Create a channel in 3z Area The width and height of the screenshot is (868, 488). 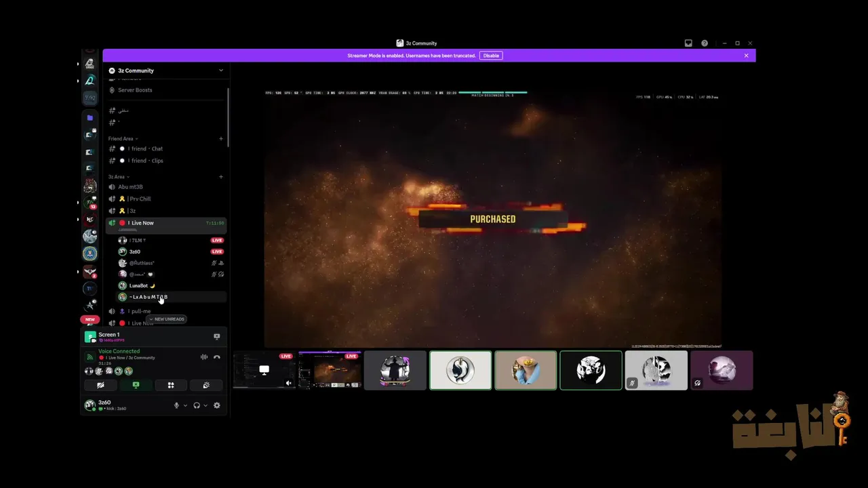point(221,177)
